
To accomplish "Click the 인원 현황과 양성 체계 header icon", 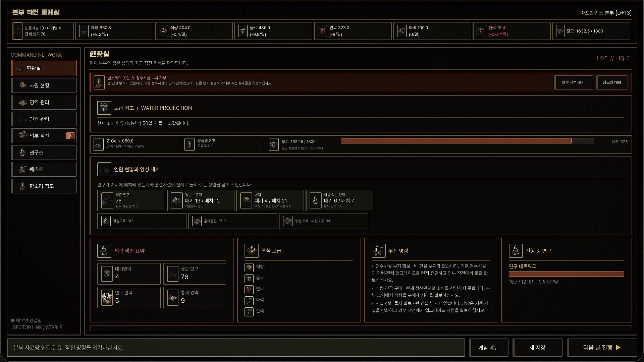I will pyautogui.click(x=104, y=169).
